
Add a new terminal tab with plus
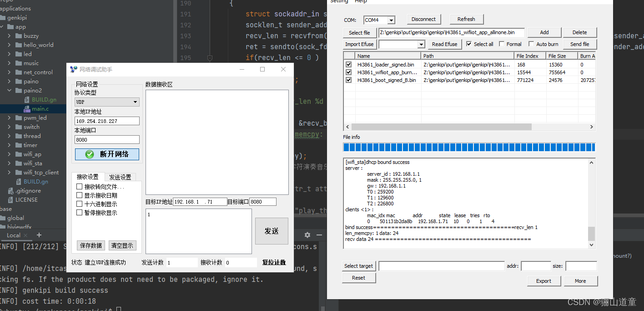click(x=39, y=235)
